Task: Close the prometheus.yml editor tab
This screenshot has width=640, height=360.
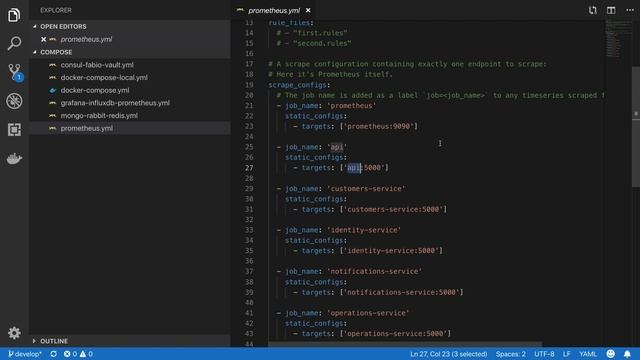Action: click(308, 10)
